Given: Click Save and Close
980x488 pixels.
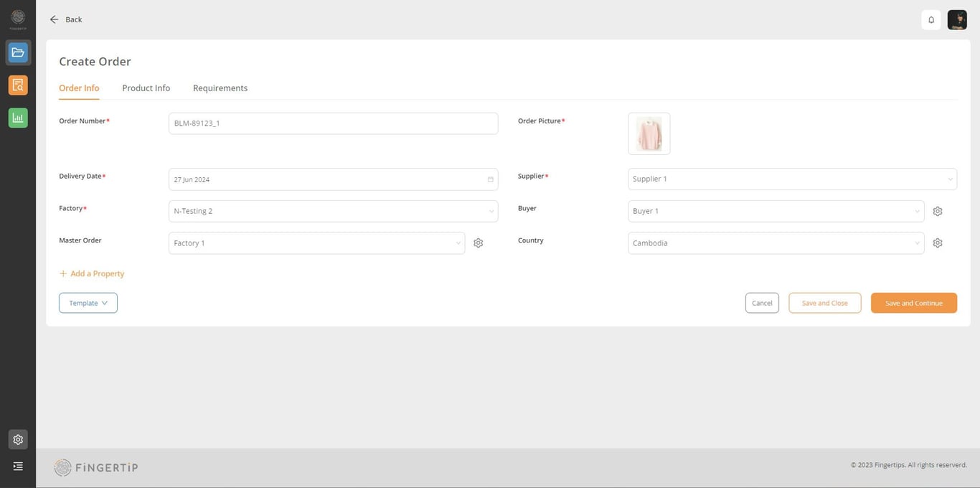Looking at the screenshot, I should tap(825, 303).
